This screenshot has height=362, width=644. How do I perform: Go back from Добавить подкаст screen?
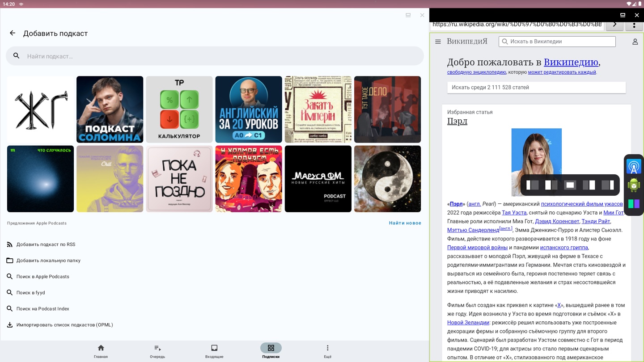13,33
